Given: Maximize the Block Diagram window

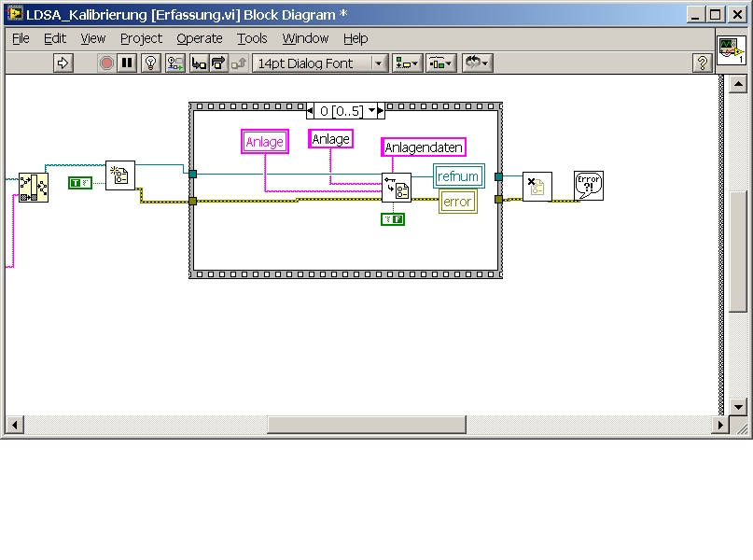Looking at the screenshot, I should point(715,14).
